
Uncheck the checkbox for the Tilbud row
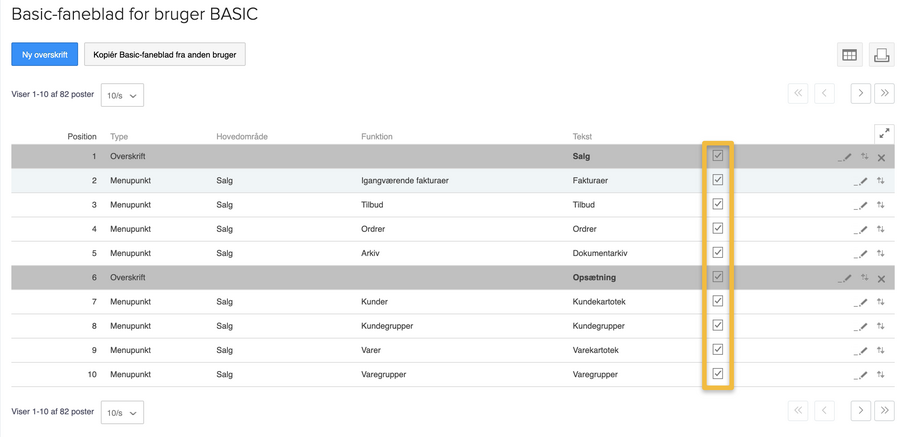[717, 204]
